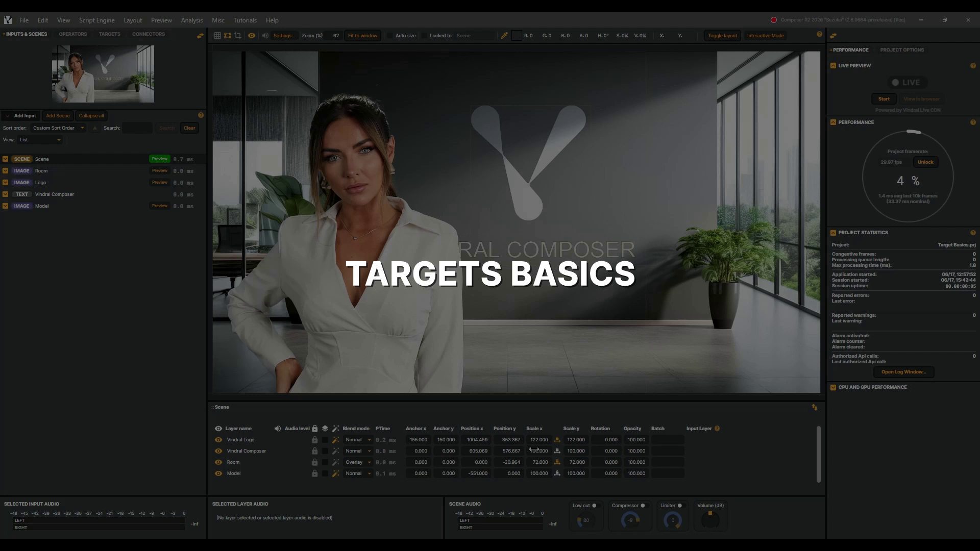Open Performance section help icon
Image resolution: width=980 pixels, height=551 pixels.
click(973, 122)
